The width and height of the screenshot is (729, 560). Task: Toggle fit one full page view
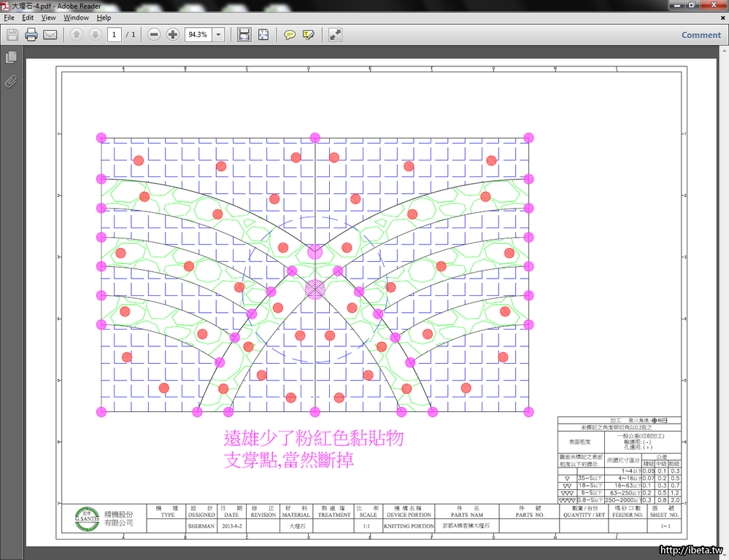coord(263,34)
